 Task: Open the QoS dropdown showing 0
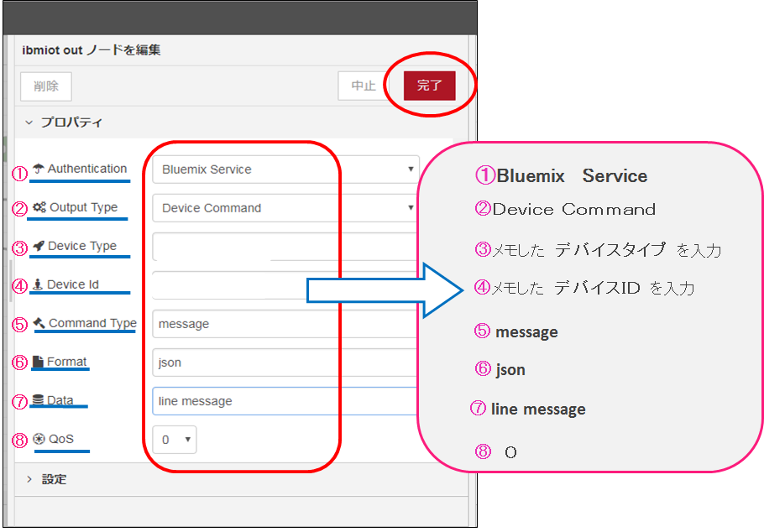[x=175, y=440]
